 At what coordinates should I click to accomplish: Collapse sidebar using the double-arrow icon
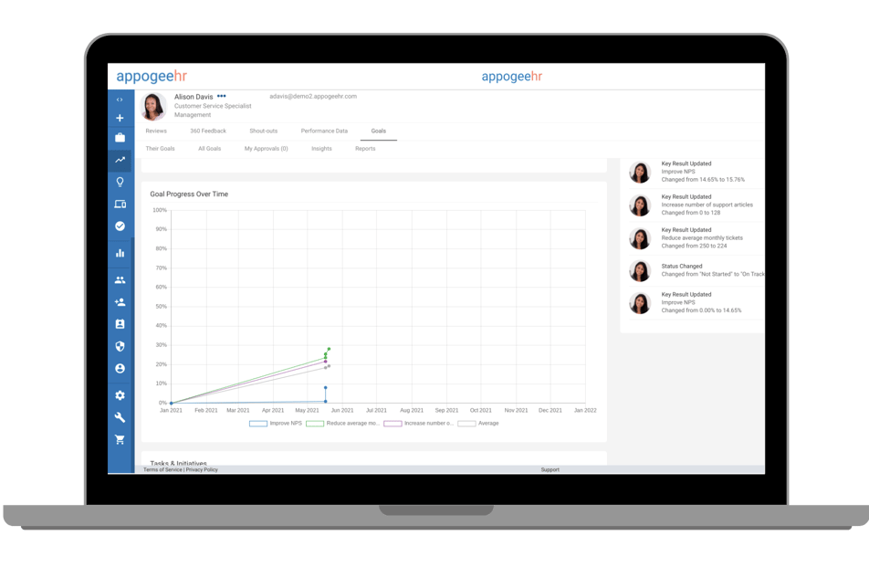click(x=120, y=100)
